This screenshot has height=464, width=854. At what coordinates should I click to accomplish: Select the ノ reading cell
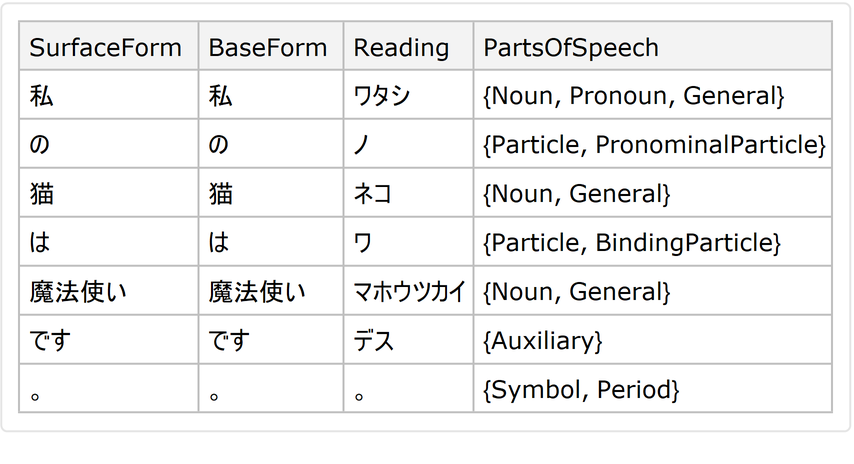[363, 145]
